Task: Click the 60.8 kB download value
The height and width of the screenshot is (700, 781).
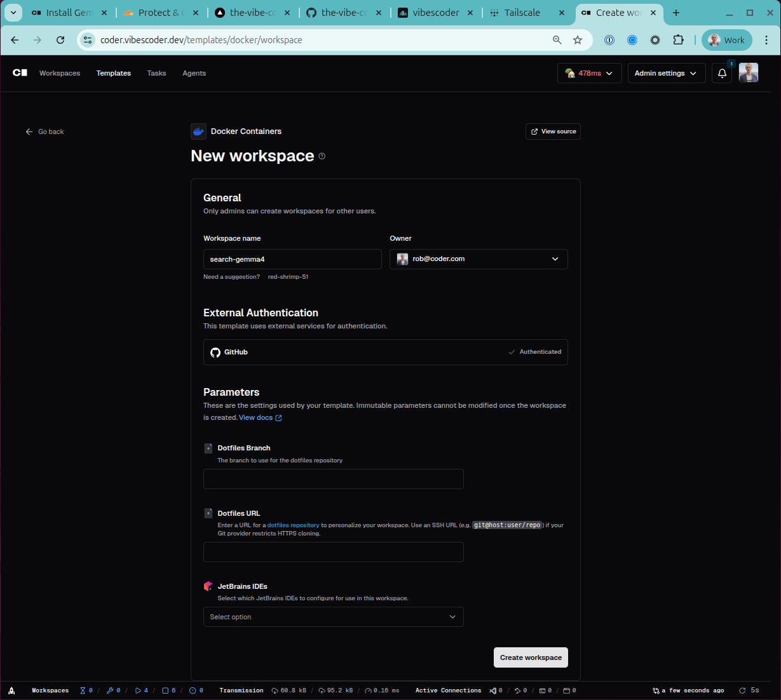Action: (x=294, y=690)
